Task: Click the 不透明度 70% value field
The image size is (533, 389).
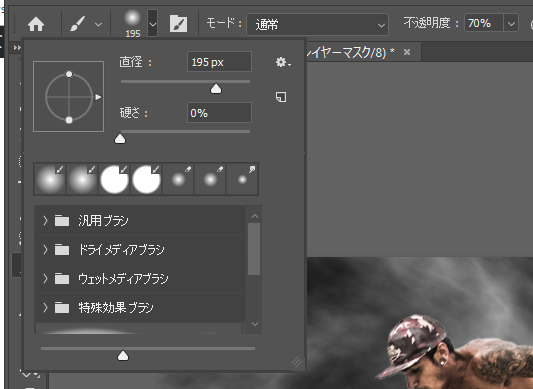Action: [x=483, y=23]
